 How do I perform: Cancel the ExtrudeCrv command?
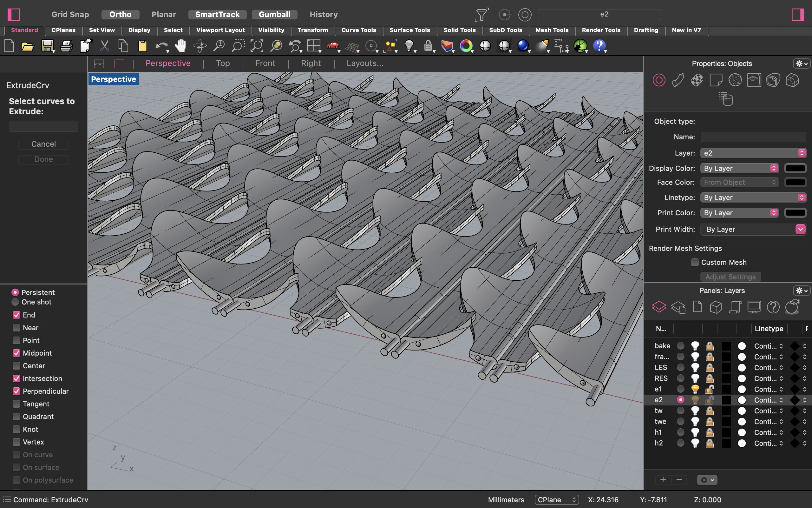[x=44, y=144]
